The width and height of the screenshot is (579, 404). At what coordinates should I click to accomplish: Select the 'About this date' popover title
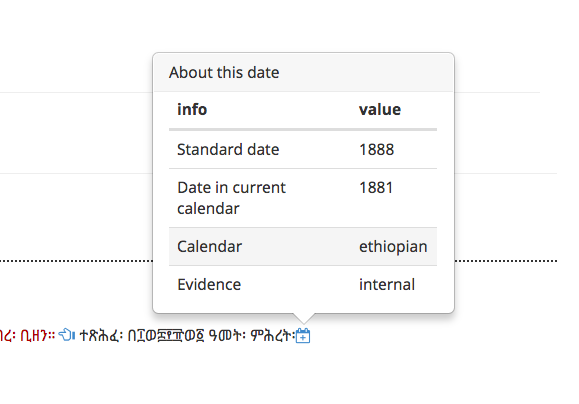(x=224, y=72)
